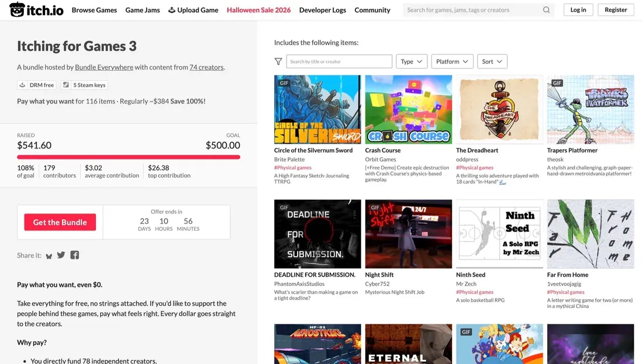Image resolution: width=643 pixels, height=364 pixels.
Task: Click the Upload Game icon
Action: [172, 10]
